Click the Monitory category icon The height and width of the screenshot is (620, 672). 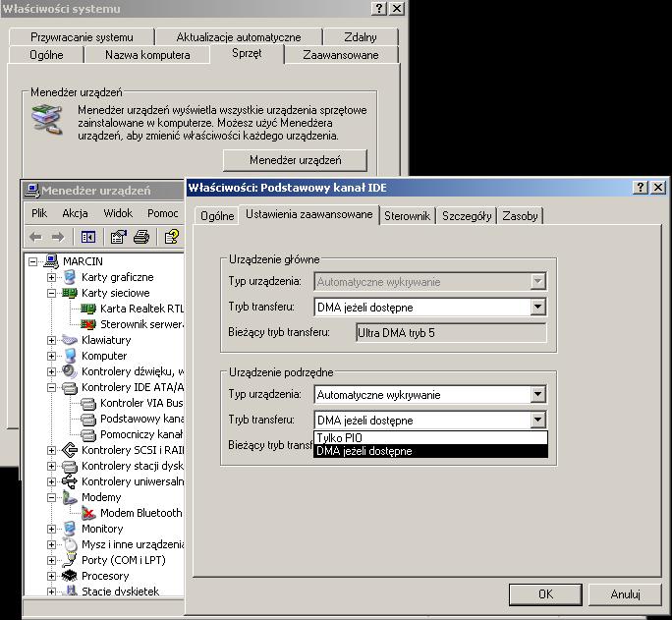coord(70,529)
